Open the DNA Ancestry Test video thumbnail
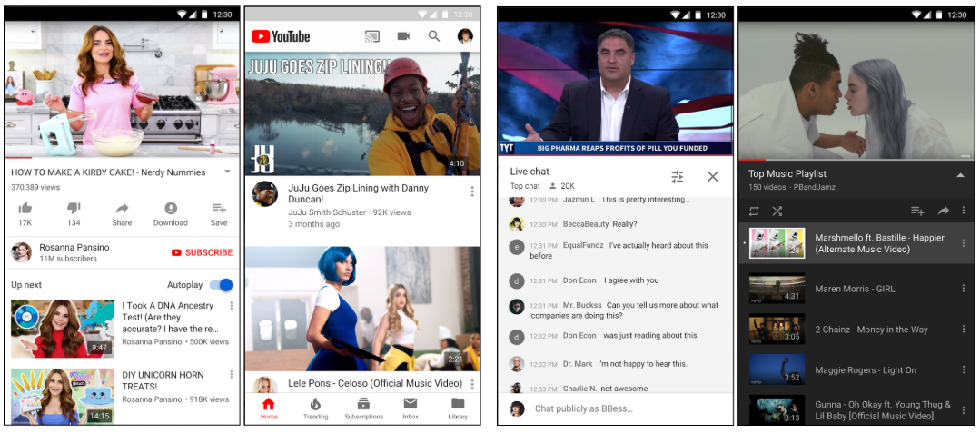The image size is (980, 433). [x=63, y=328]
